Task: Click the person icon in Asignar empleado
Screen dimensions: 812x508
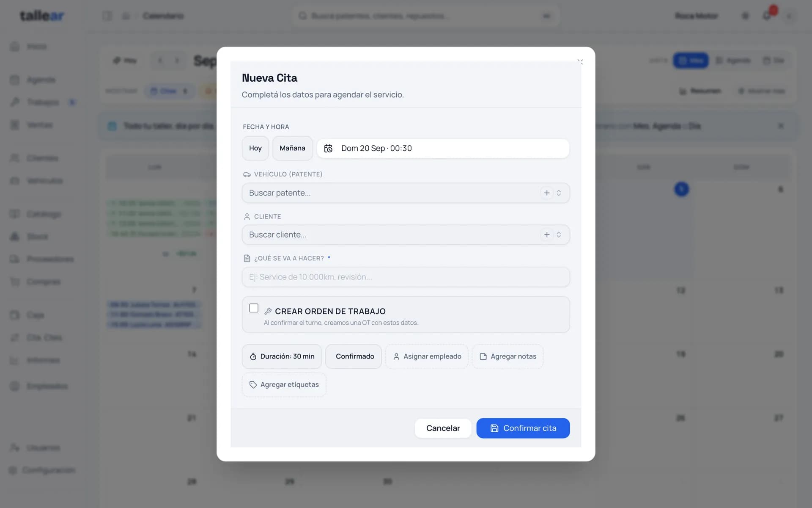Action: (396, 356)
